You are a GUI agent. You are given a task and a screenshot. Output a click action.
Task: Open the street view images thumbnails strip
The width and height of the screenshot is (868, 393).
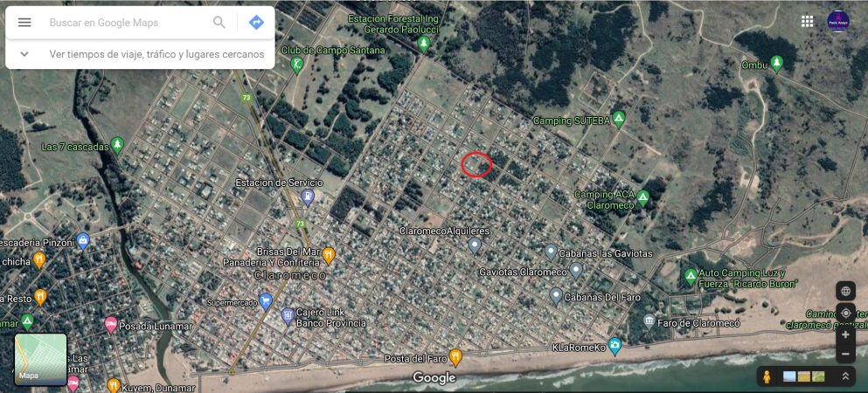[x=803, y=376]
